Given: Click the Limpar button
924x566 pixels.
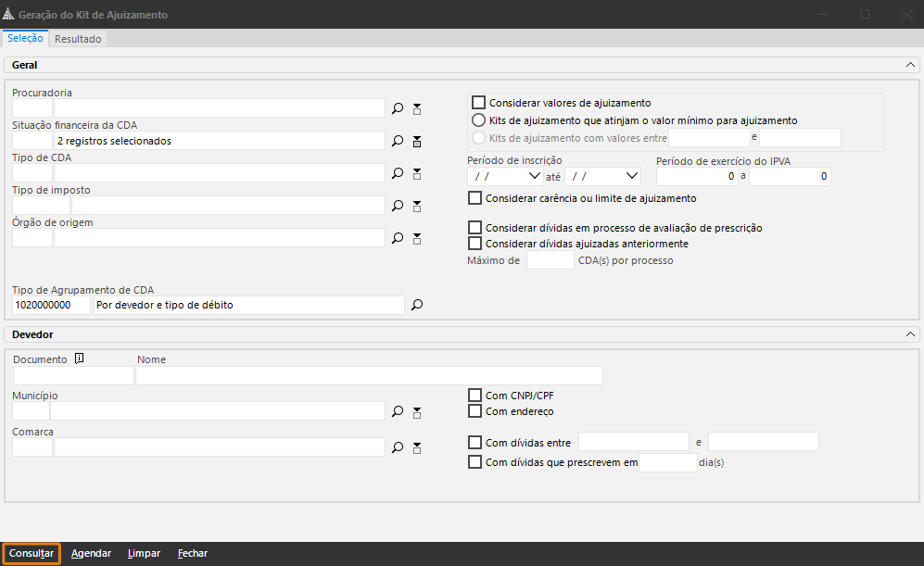Looking at the screenshot, I should [144, 553].
